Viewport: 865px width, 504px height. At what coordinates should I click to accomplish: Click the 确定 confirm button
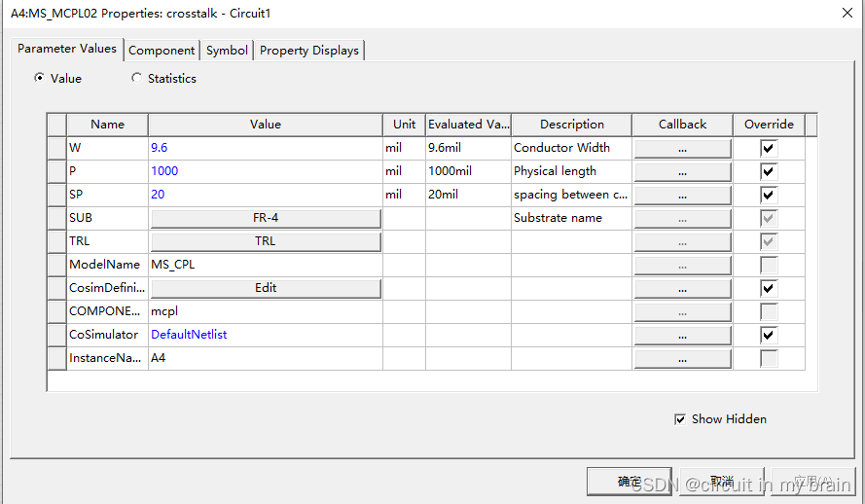[629, 482]
